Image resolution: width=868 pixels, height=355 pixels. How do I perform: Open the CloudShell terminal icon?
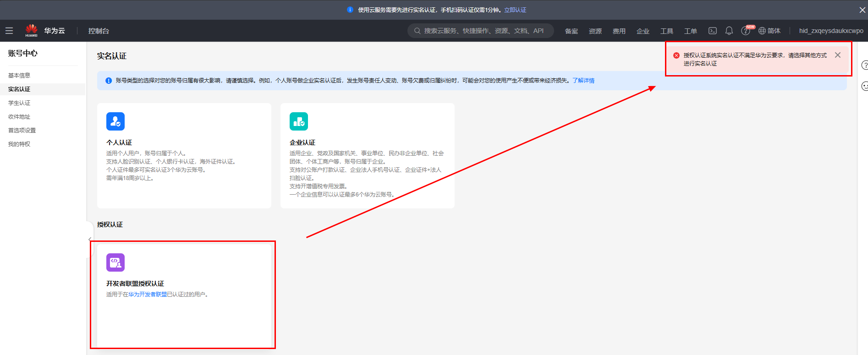[713, 31]
